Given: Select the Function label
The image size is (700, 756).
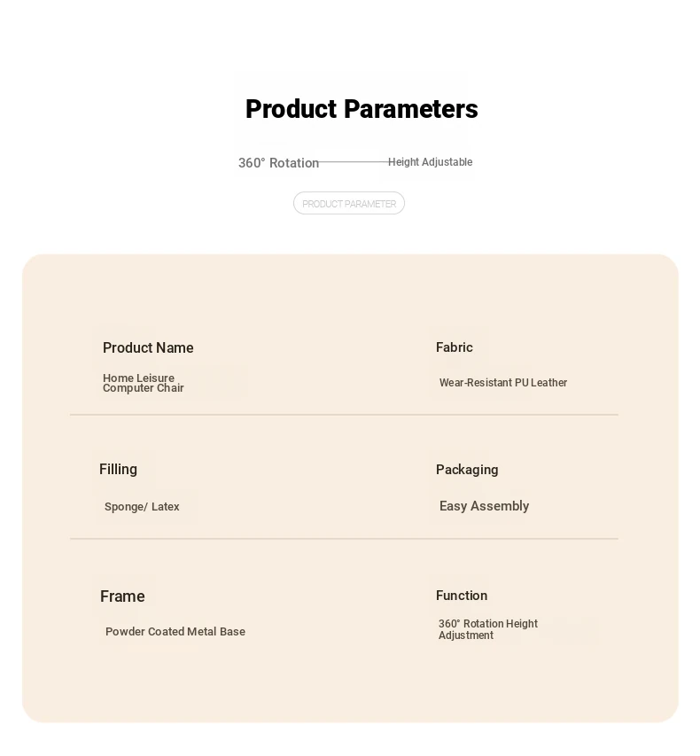Looking at the screenshot, I should tap(462, 596).
